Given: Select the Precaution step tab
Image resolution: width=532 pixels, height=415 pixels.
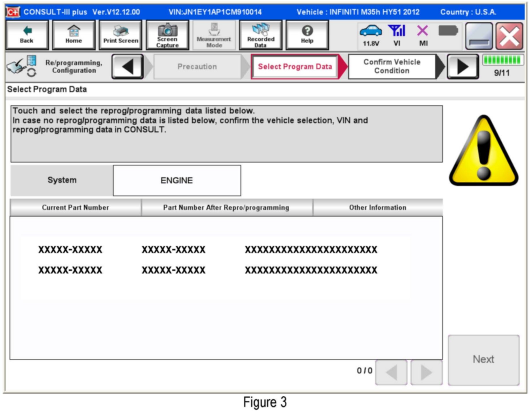Looking at the screenshot, I should point(197,67).
